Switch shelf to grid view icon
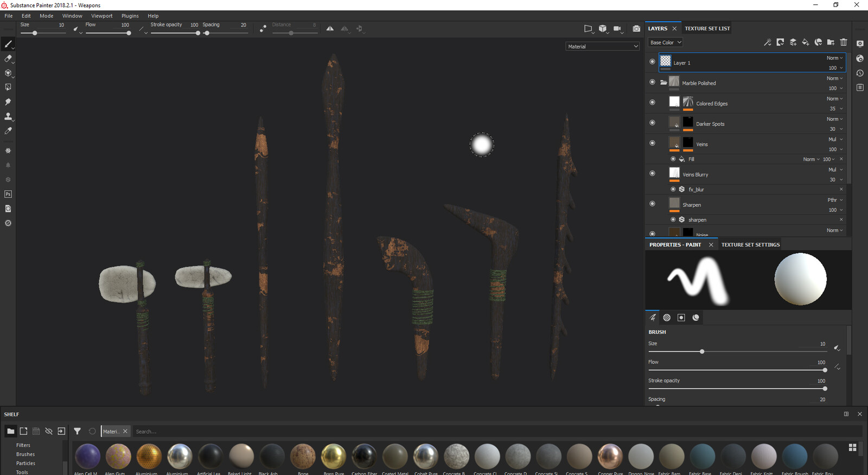 pos(852,447)
